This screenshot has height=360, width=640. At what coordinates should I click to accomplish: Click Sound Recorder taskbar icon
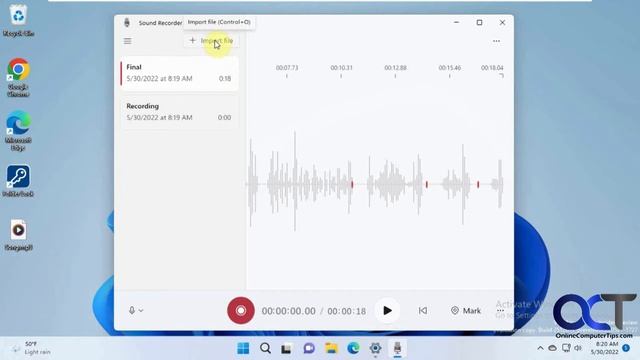tap(397, 348)
